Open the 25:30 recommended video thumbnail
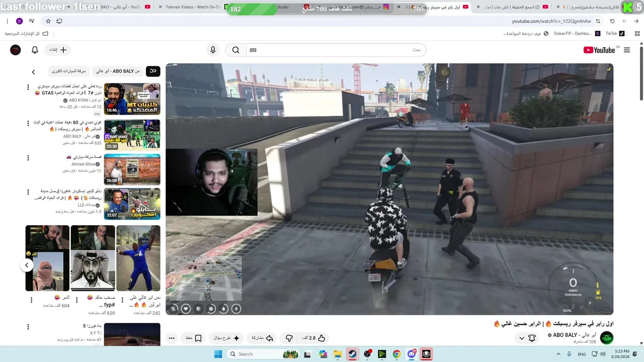 click(x=132, y=134)
